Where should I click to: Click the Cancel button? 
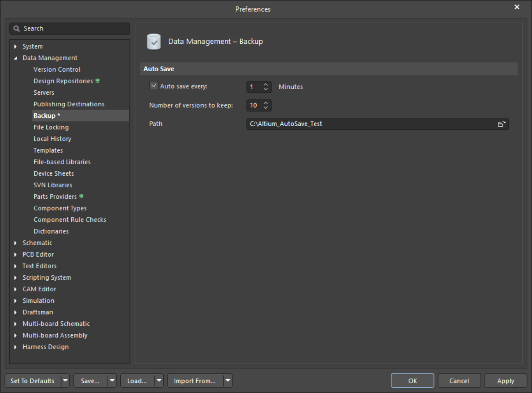click(459, 381)
